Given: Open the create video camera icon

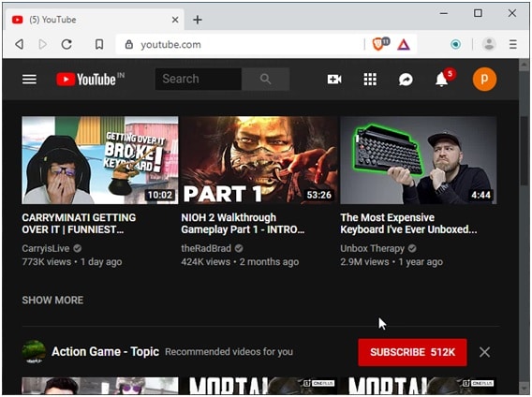Looking at the screenshot, I should tap(334, 80).
